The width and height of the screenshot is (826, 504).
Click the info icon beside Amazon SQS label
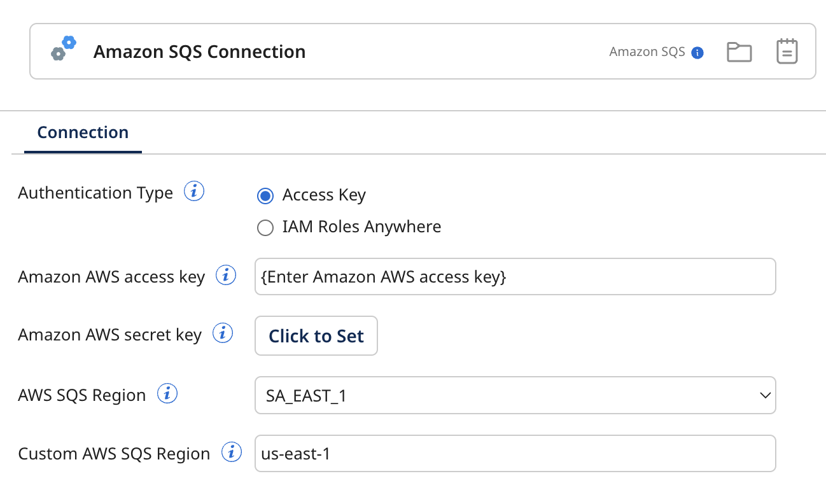[x=697, y=53]
